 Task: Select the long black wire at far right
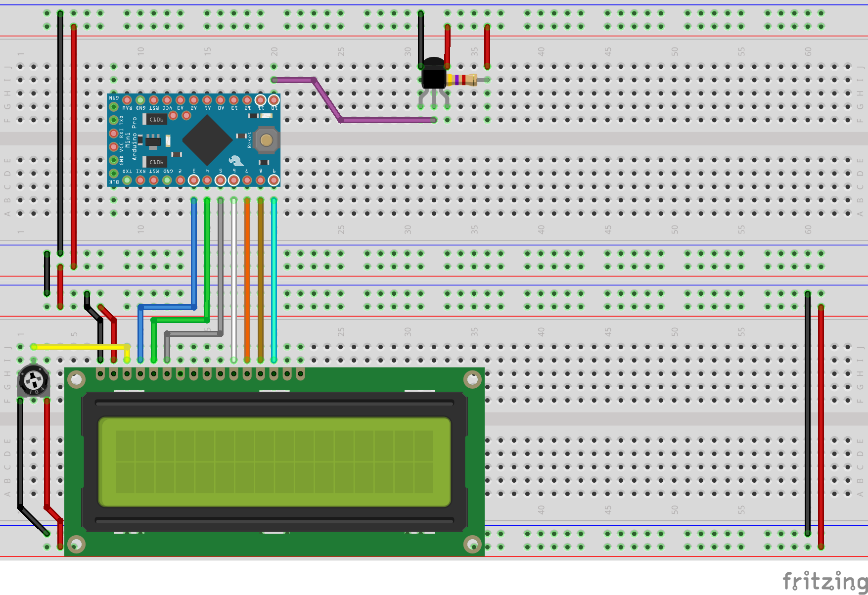[808, 413]
